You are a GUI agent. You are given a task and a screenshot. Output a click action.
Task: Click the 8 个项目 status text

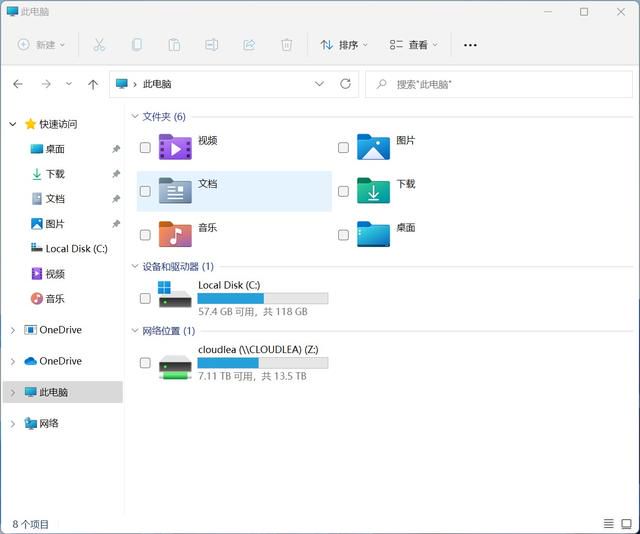pos(30,524)
